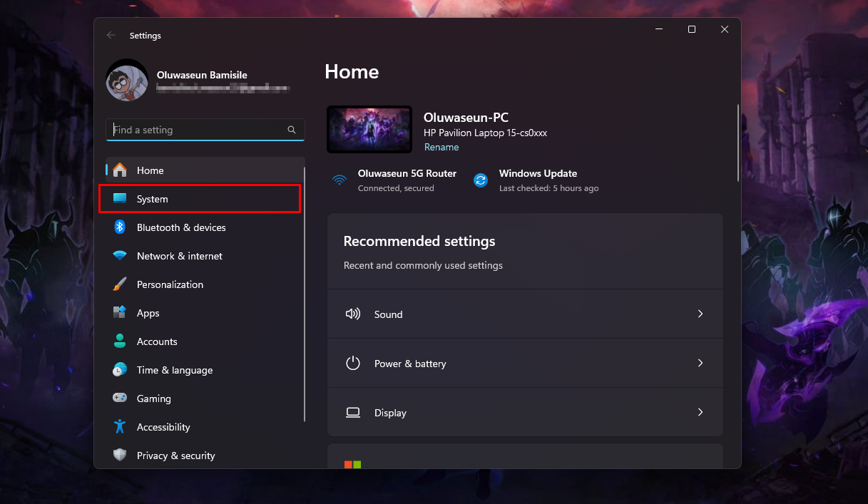Click the desktop wallpaper thumbnail preview

click(x=369, y=129)
